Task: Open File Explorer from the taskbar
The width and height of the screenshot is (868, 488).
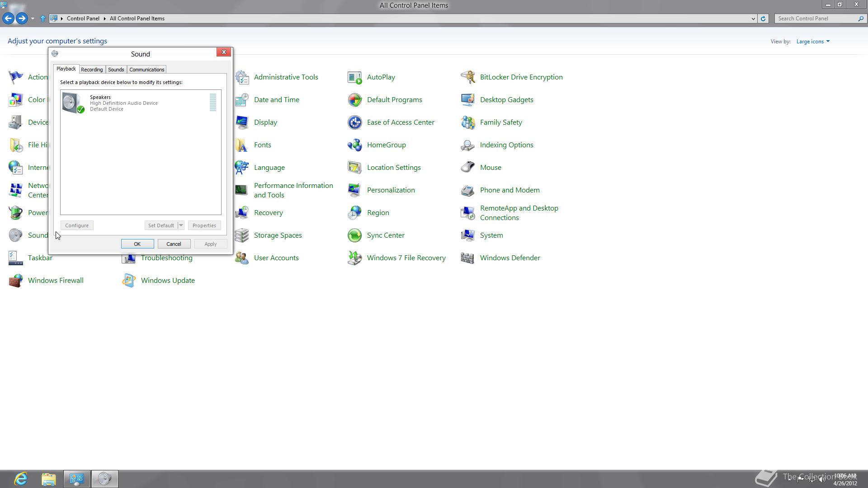Action: [49, 479]
